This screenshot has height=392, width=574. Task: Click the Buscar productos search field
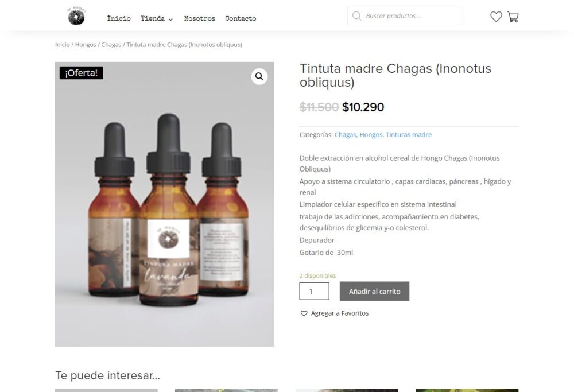tap(405, 16)
